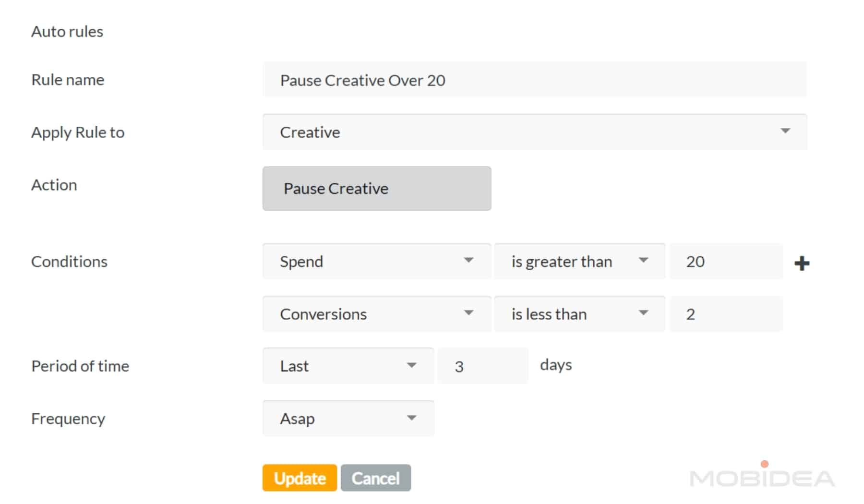Click the plus icon to add condition
Viewport: 864px width, 504px height.
802,263
